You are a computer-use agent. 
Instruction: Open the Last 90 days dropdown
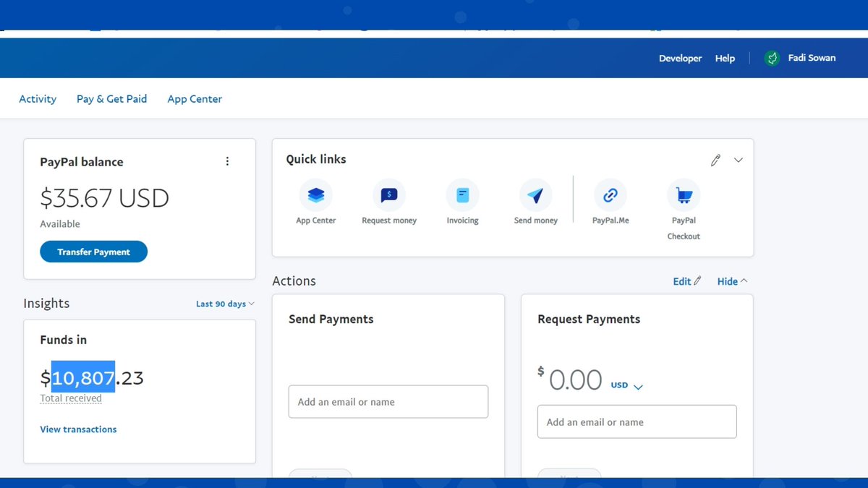tap(225, 304)
